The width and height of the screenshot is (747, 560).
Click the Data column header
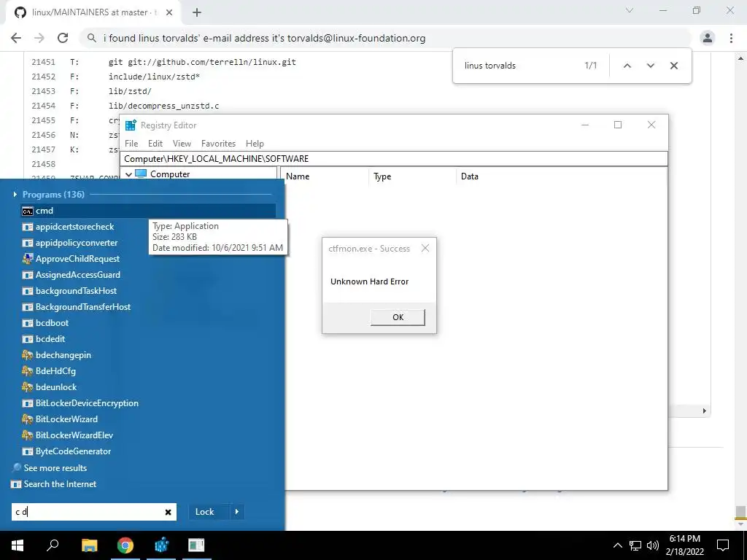(561, 176)
